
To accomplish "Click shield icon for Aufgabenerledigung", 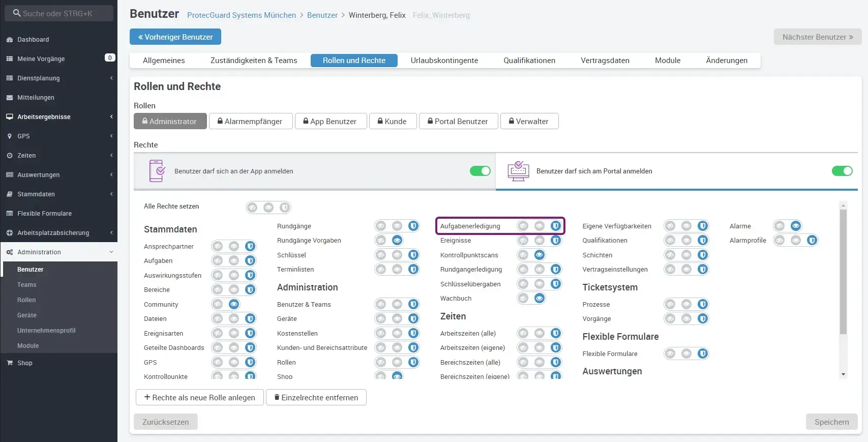I will (x=556, y=226).
